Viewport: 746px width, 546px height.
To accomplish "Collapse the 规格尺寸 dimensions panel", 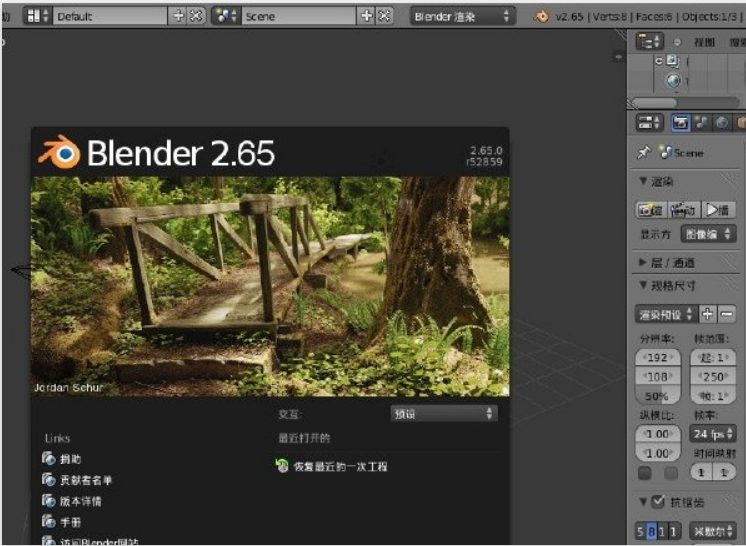I will tap(643, 285).
